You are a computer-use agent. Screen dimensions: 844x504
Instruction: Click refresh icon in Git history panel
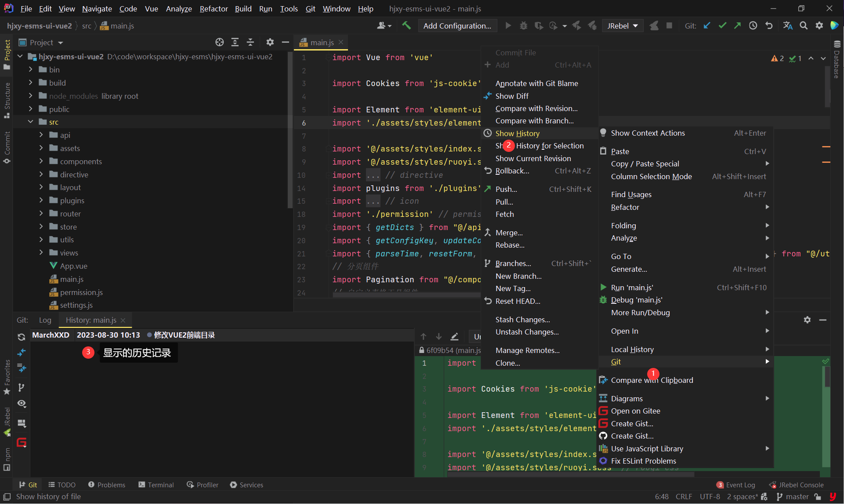pyautogui.click(x=21, y=337)
